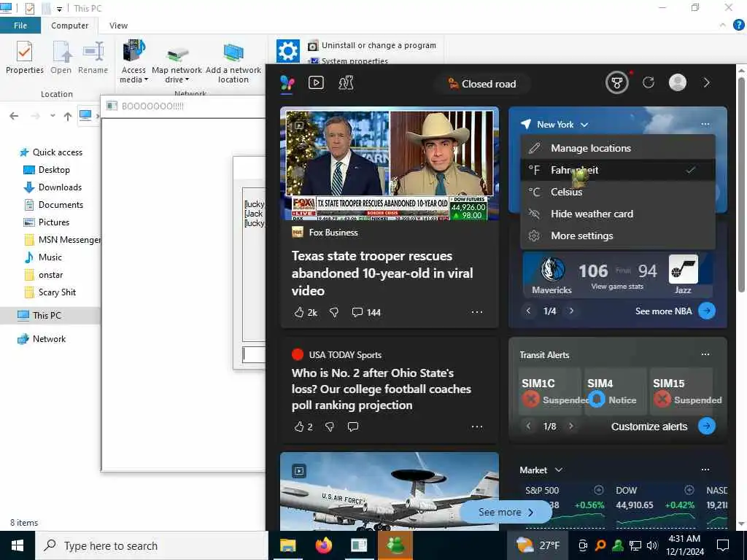Image resolution: width=747 pixels, height=560 pixels.
Task: Open Firefox from the taskbar
Action: pos(324,545)
